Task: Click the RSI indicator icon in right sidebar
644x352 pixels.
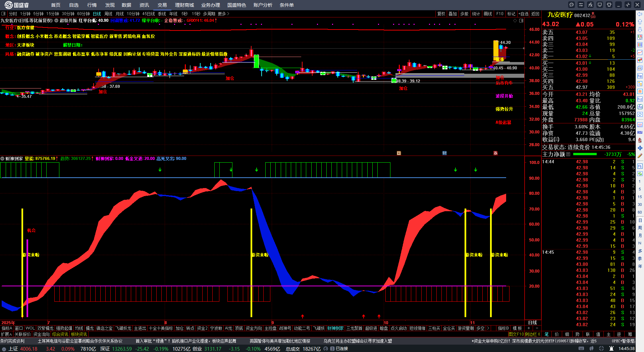Action: 640,132
